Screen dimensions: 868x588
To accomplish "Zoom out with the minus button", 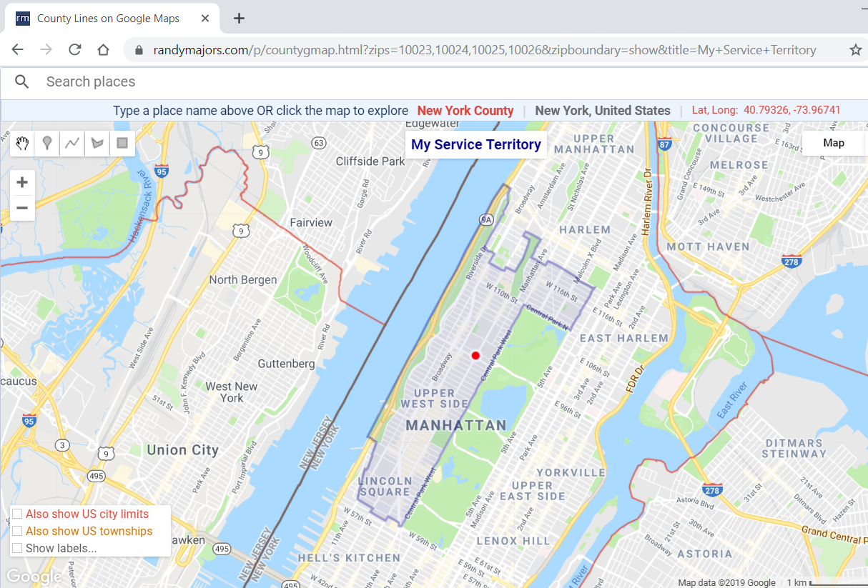I will point(22,208).
